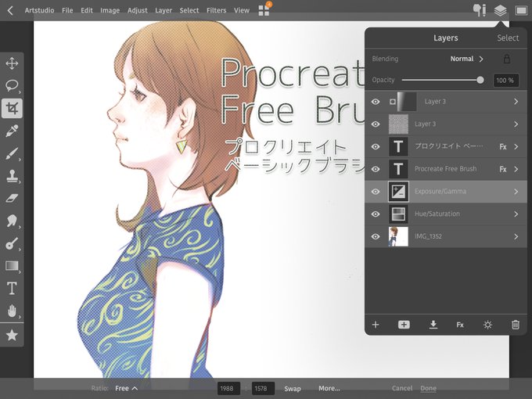Select the Lasso selection tool
This screenshot has width=532, height=399.
[12, 85]
